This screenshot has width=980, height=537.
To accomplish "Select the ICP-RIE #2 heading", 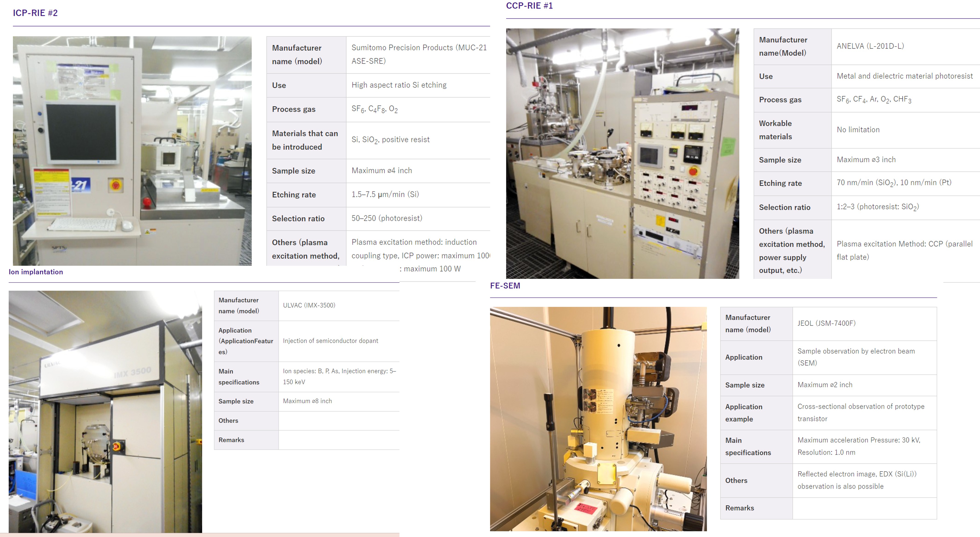I will tap(35, 13).
